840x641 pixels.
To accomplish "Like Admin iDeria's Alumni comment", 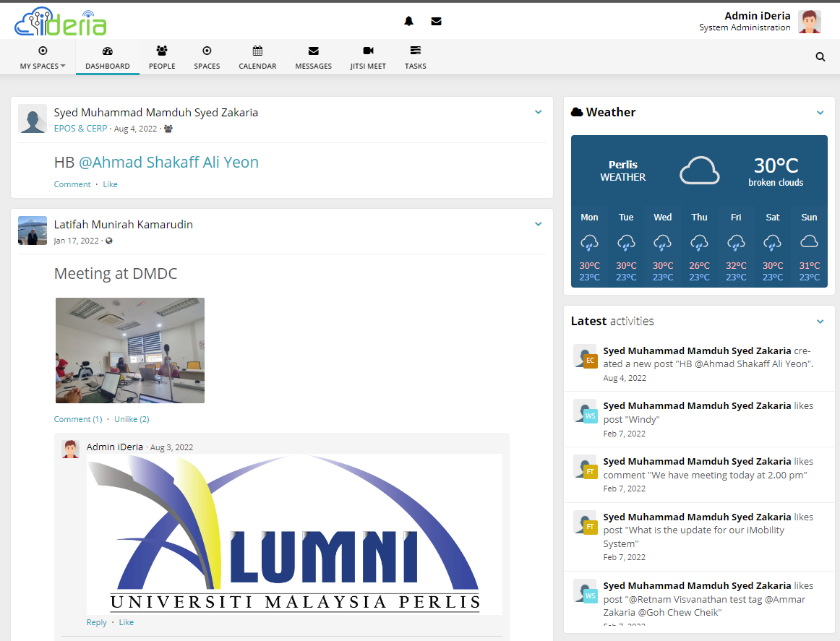I will click(126, 622).
